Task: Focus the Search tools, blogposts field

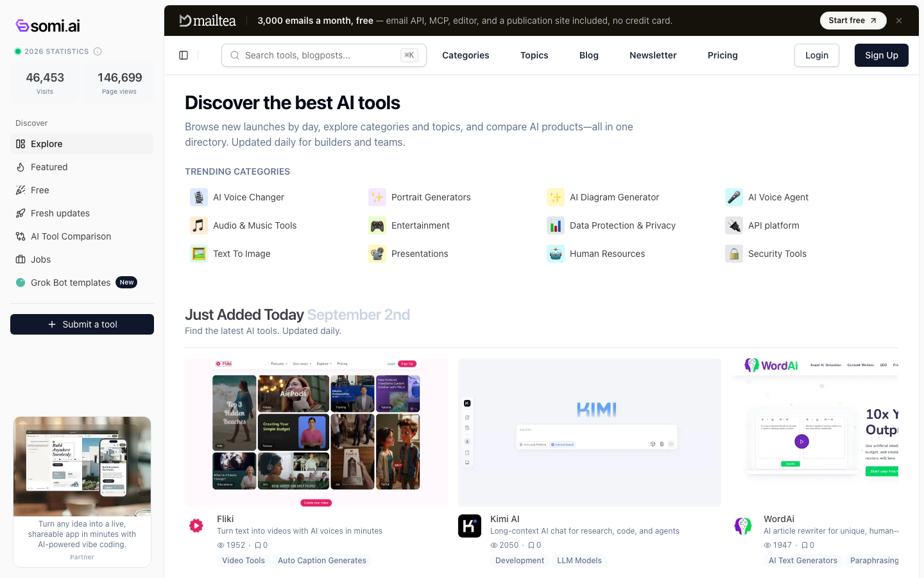Action: pyautogui.click(x=324, y=55)
